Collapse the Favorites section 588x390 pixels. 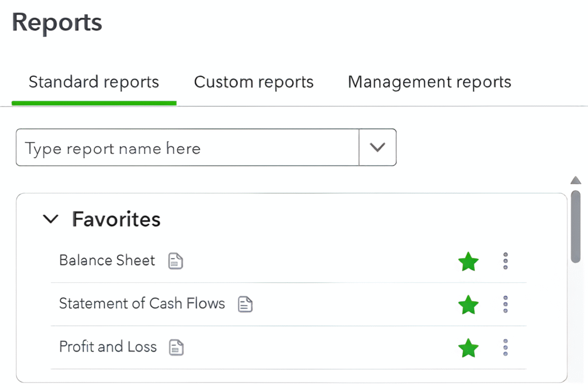coord(51,219)
